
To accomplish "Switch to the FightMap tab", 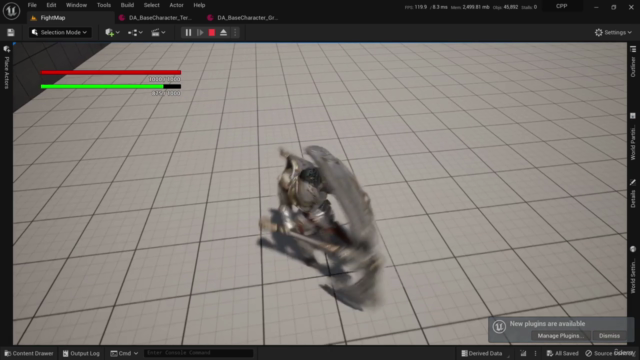I will point(70,18).
